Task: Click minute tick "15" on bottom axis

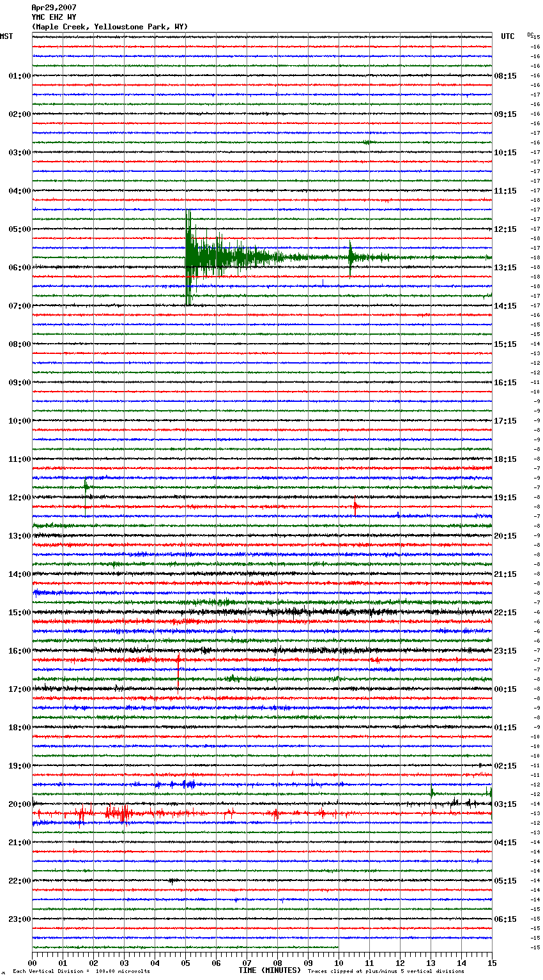Action: point(492,963)
